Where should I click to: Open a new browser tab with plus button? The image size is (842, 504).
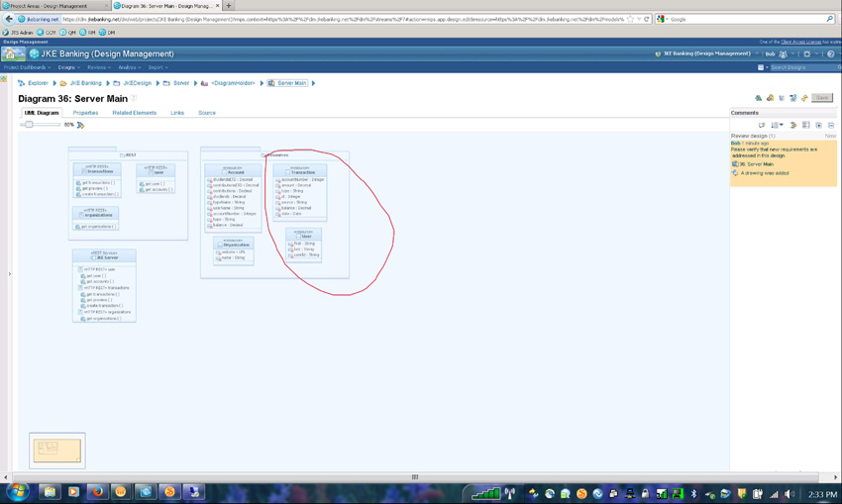click(x=229, y=6)
